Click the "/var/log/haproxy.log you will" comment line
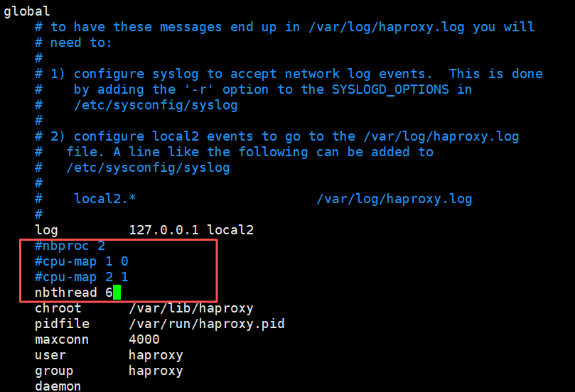 point(284,27)
